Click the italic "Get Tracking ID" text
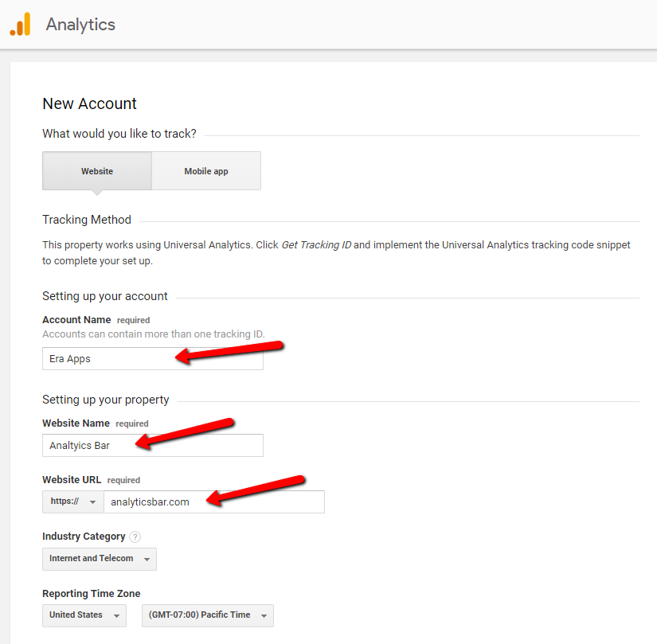 pyautogui.click(x=316, y=245)
